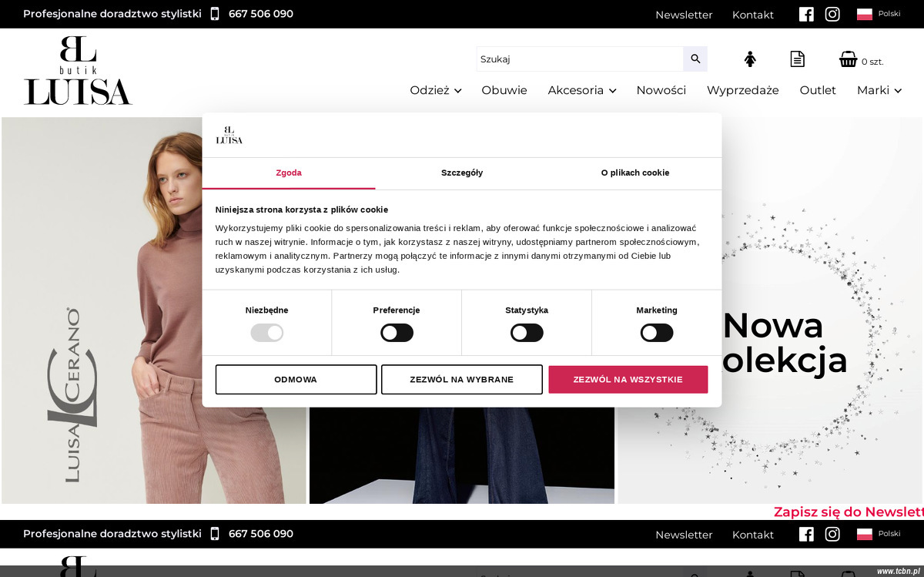Image resolution: width=924 pixels, height=577 pixels.
Task: Open the Obuwie menu item
Action: tap(504, 90)
